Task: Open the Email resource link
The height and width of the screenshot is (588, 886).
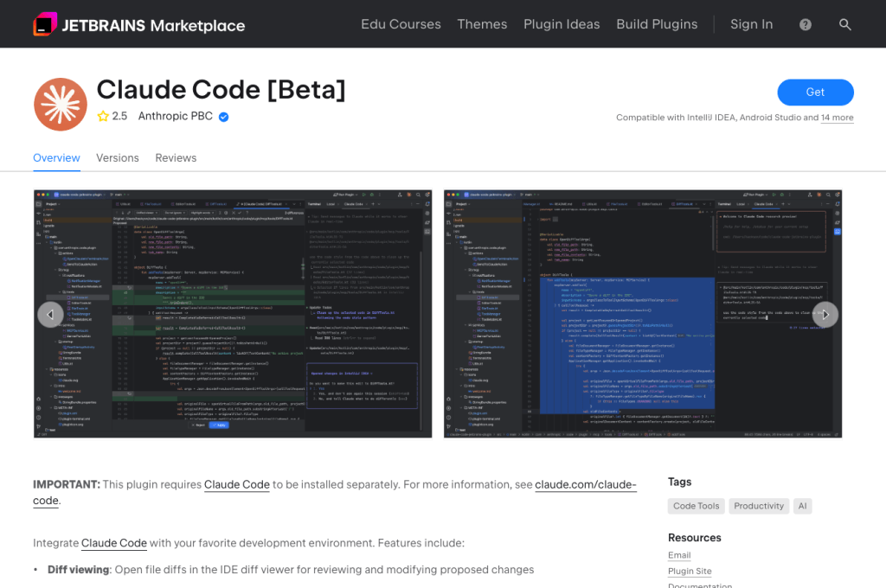Action: pyautogui.click(x=679, y=555)
